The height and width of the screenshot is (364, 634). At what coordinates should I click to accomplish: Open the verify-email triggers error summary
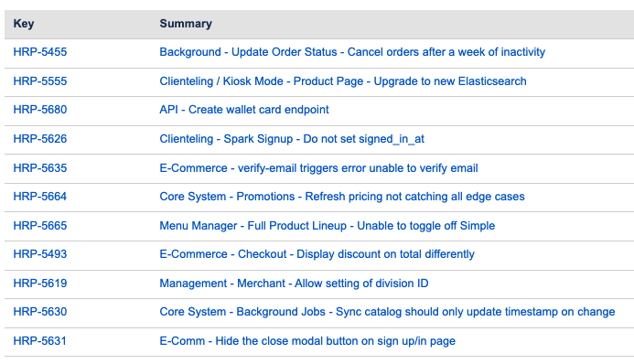tap(318, 168)
